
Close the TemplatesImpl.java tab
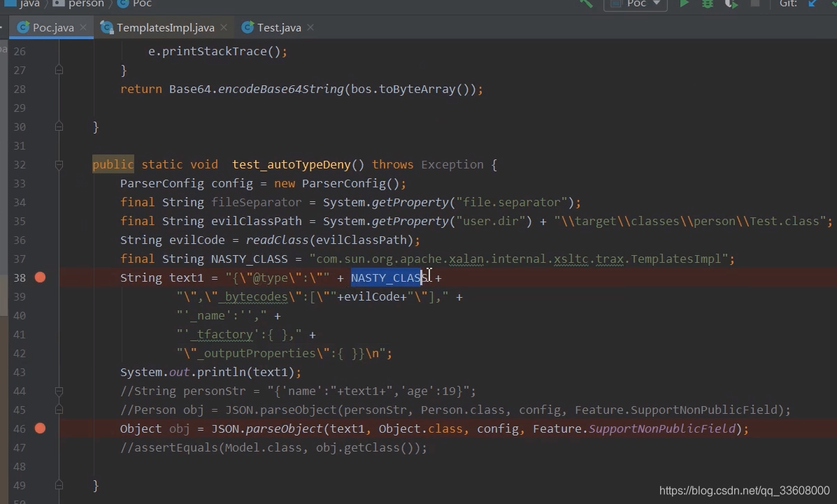point(224,27)
